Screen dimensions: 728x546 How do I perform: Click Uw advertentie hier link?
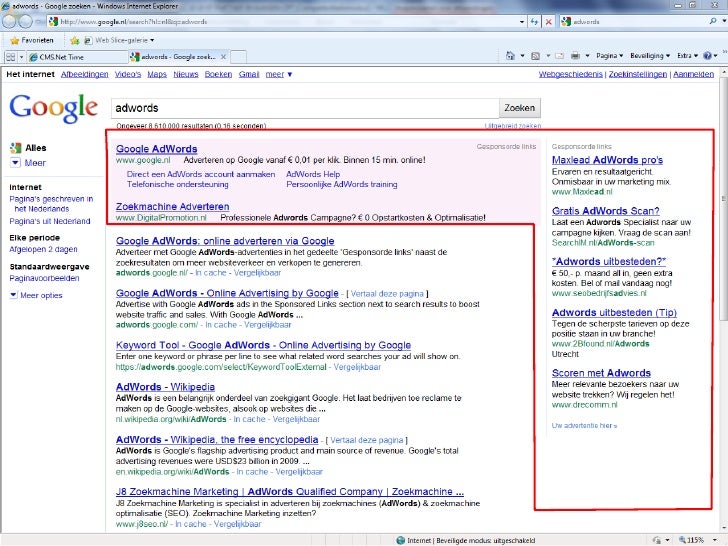click(584, 425)
